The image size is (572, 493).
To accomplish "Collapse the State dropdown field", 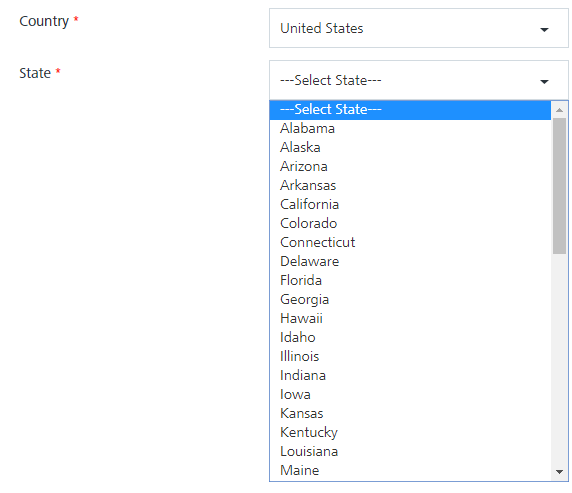I will tap(418, 80).
